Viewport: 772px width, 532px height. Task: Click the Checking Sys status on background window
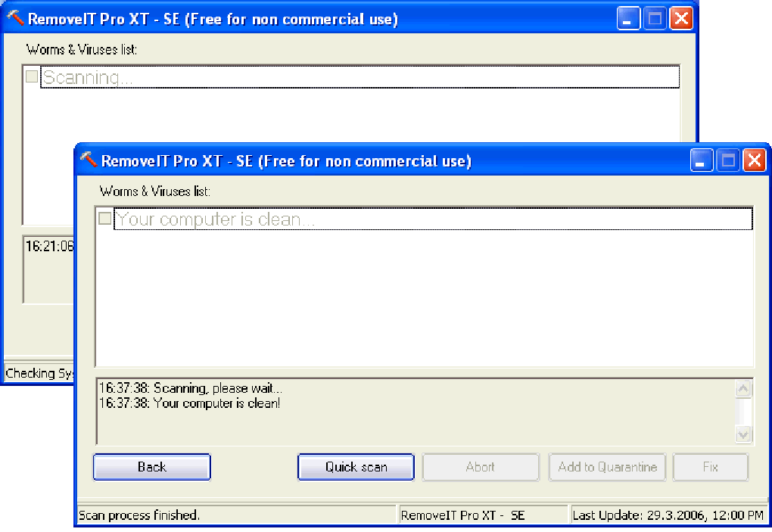(36, 372)
